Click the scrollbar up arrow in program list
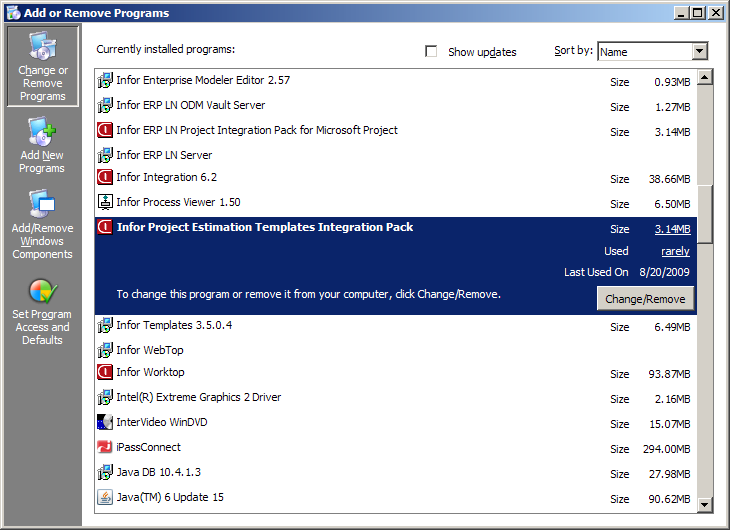The height and width of the screenshot is (530, 730). [705, 77]
